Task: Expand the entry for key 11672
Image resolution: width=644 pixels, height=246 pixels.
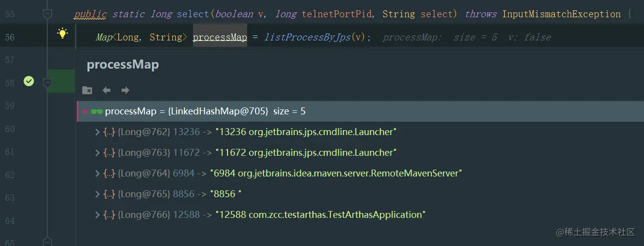Action: (x=97, y=153)
